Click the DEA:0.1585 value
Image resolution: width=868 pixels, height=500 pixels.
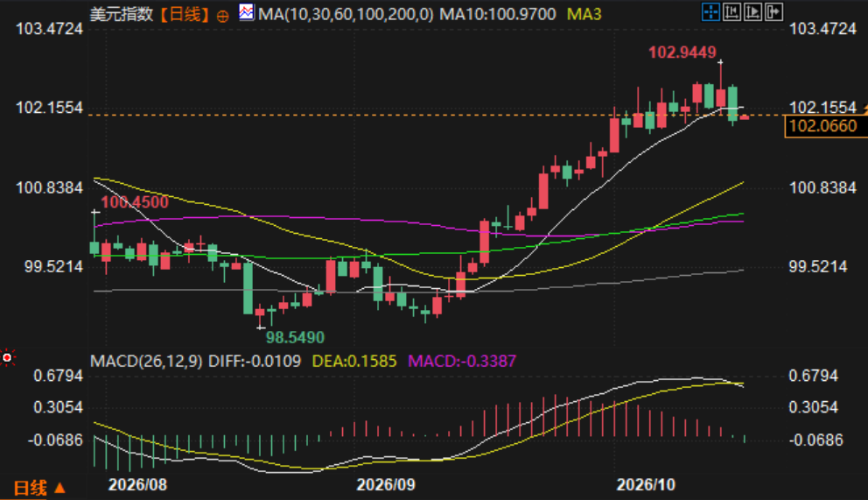click(x=354, y=361)
